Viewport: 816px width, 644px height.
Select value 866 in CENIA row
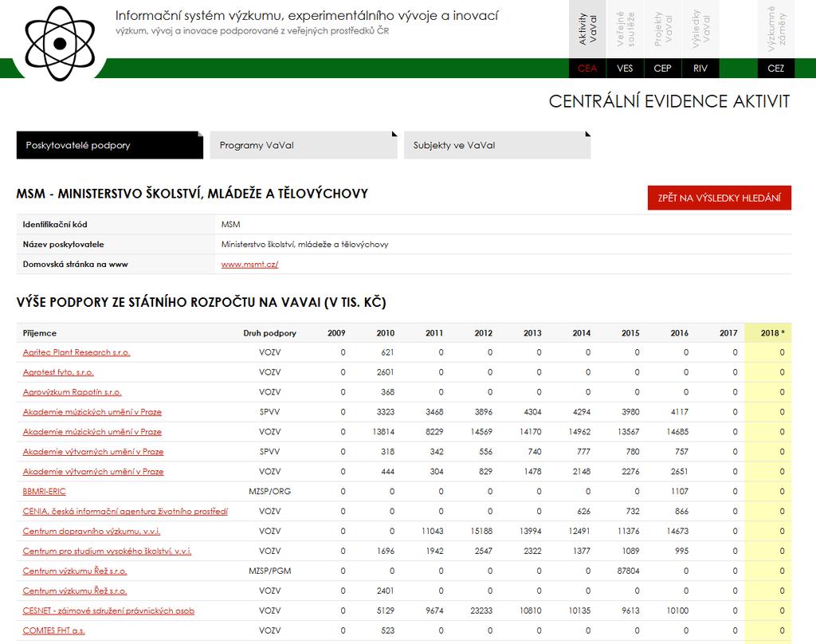(681, 511)
